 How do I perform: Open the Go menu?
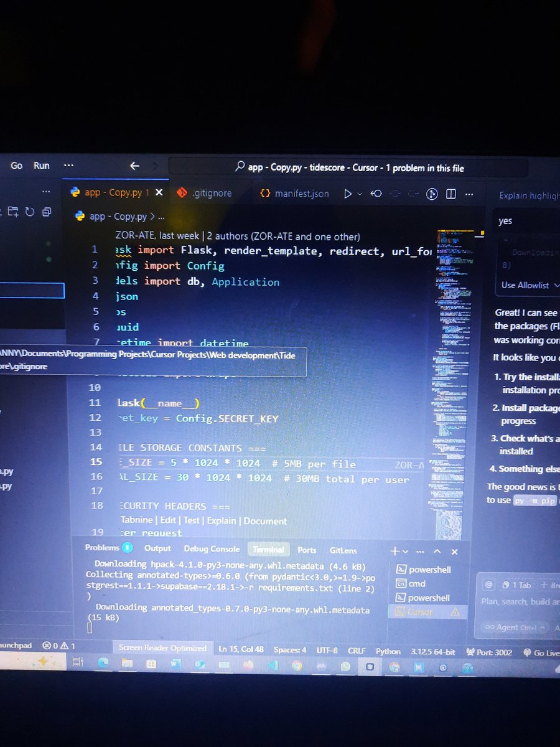click(16, 166)
